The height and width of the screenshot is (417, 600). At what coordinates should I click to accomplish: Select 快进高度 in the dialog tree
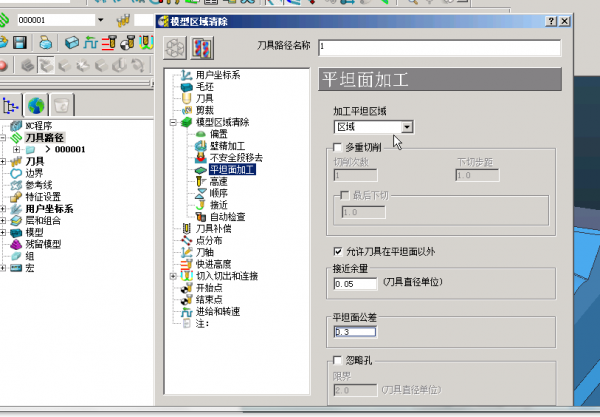coord(213,265)
